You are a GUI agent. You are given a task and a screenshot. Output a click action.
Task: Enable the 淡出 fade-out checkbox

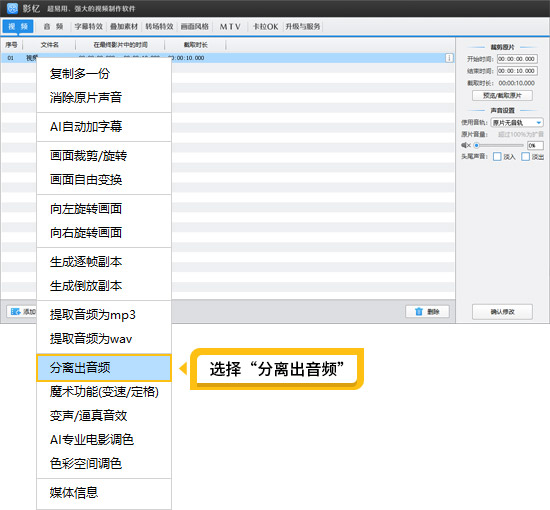pos(525,157)
